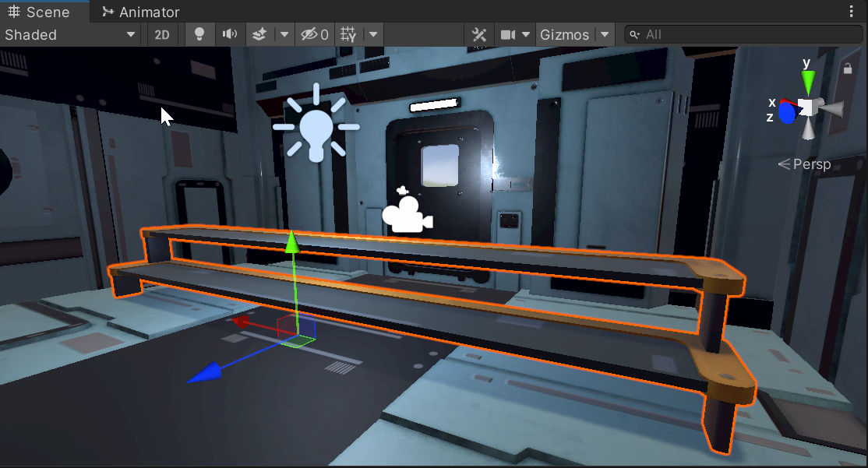Toggle hidden objects visibility eye icon
The image size is (868, 468).
point(315,34)
